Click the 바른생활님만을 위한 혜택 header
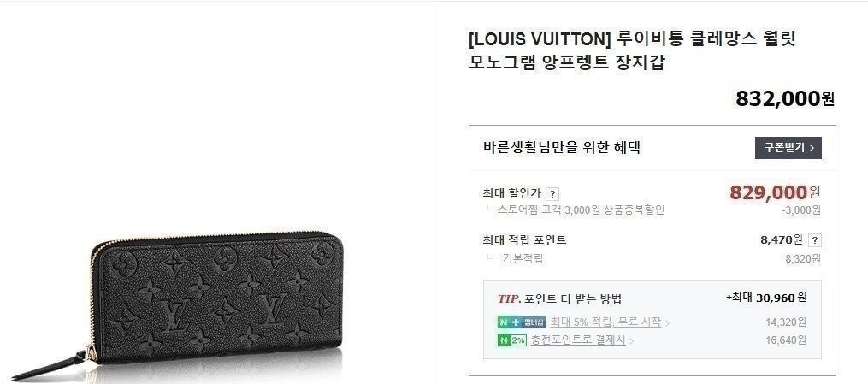Image resolution: width=868 pixels, height=384 pixels. click(x=561, y=148)
